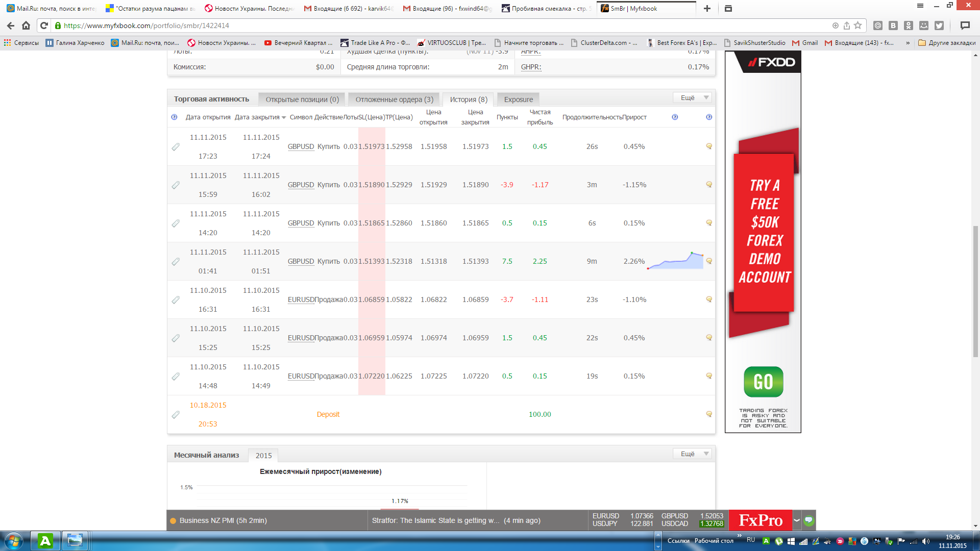Click the Home page icon
Screen dimensions: 980x551
pos(26,26)
